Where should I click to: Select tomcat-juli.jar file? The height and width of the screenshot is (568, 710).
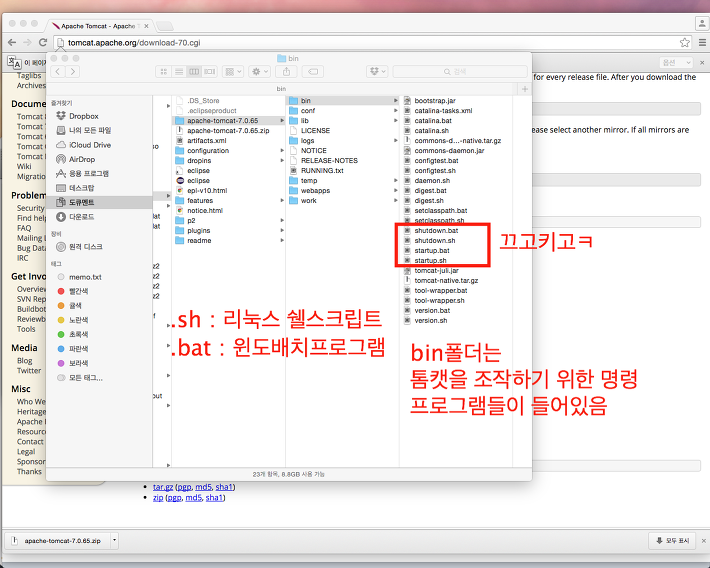coord(431,270)
